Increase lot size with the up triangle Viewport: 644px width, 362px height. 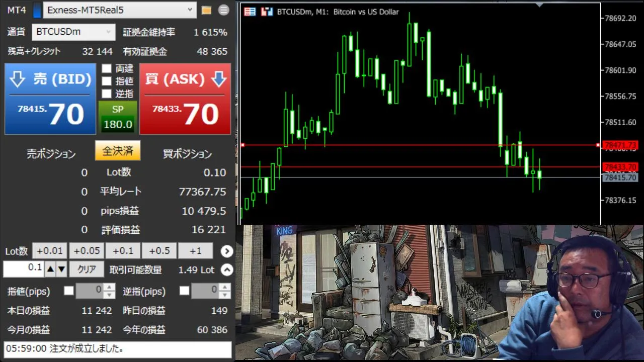click(50, 269)
